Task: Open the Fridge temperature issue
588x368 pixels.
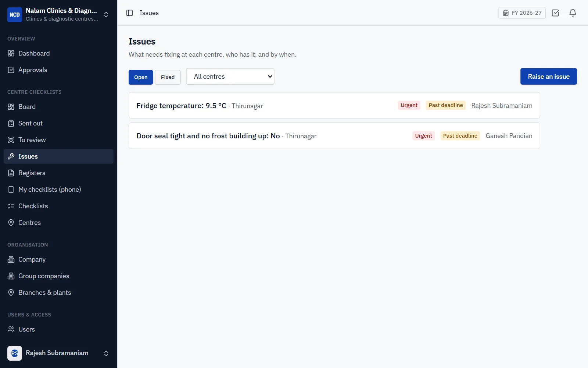Action: [334, 106]
